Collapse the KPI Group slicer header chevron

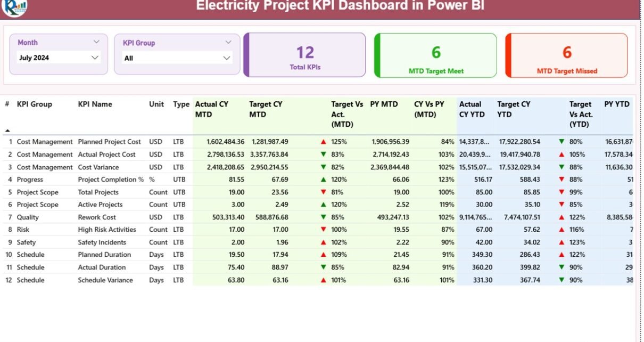click(x=228, y=43)
